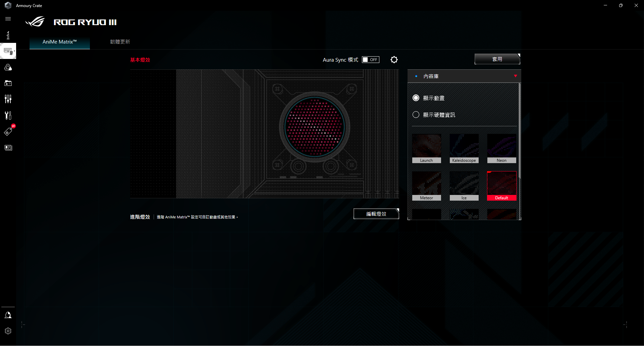The width and height of the screenshot is (644, 346).
Task: Select the Launch animation thumbnail
Action: point(427,149)
